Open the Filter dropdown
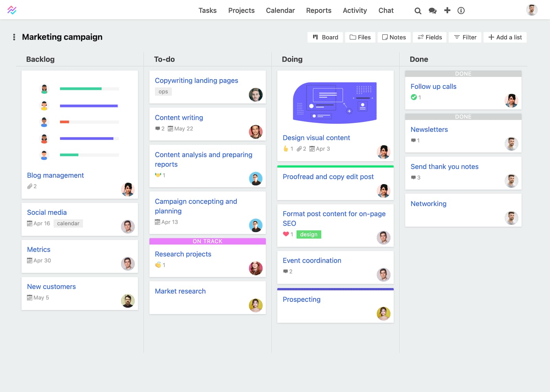Viewport: 550px width, 392px height. point(465,37)
